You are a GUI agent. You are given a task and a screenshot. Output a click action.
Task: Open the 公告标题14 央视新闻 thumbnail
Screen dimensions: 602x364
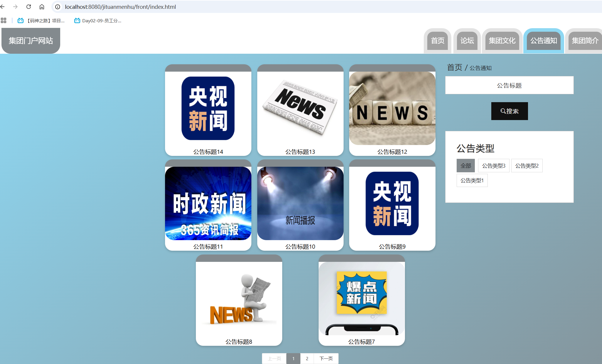tap(208, 108)
